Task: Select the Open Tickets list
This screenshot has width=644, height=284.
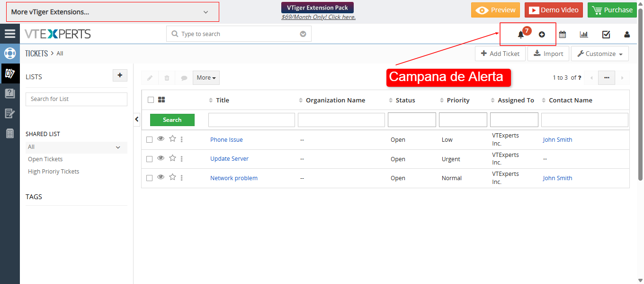Action: (45, 159)
